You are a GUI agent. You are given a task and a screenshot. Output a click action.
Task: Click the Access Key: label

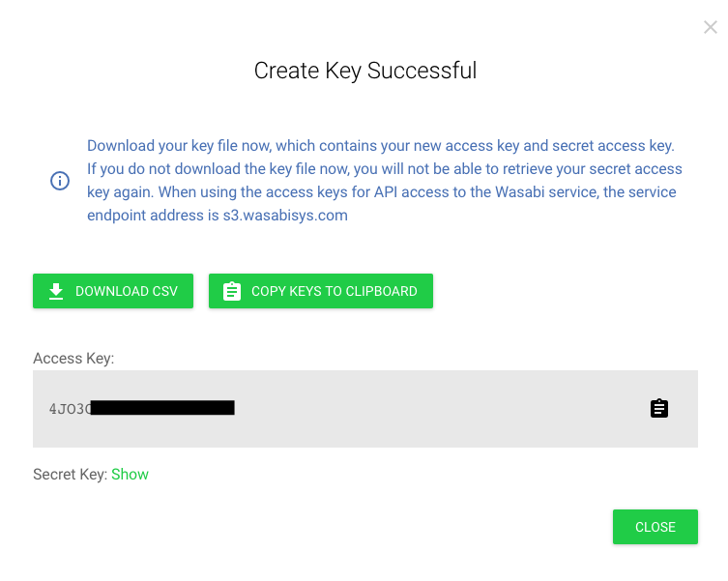73,359
